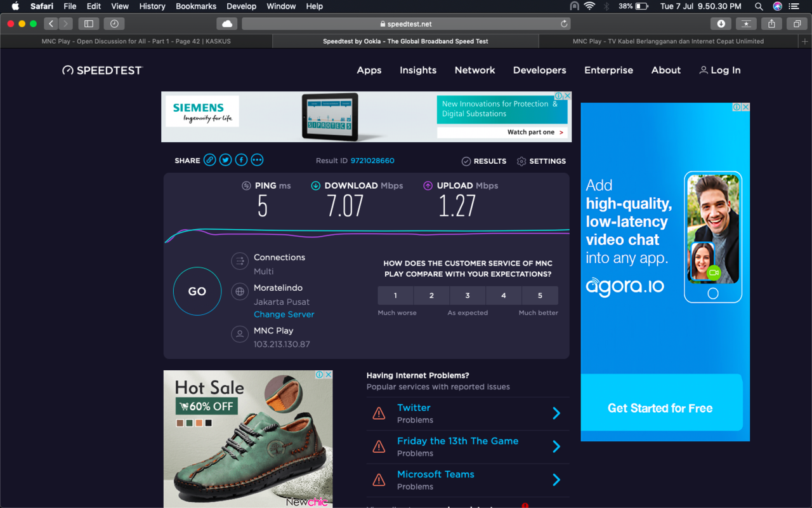
Task: Open more share options with the ellipsis icon
Action: pyautogui.click(x=257, y=159)
